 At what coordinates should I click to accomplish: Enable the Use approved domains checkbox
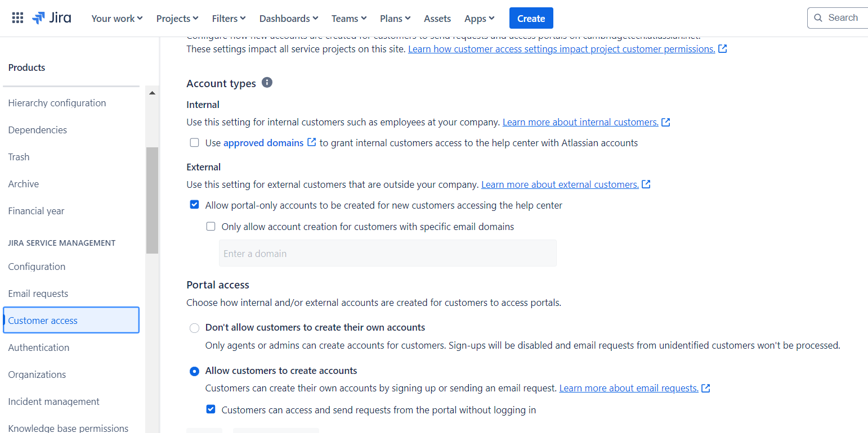point(194,142)
